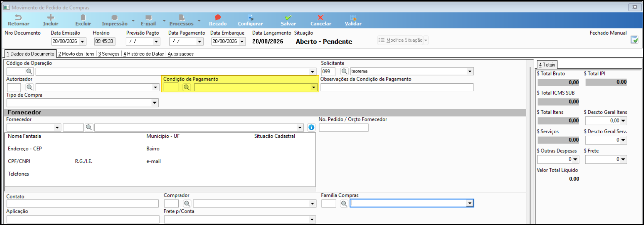Image resolution: width=644 pixels, height=225 pixels.
Task: Open the Data Emissão date picker
Action: click(82, 41)
